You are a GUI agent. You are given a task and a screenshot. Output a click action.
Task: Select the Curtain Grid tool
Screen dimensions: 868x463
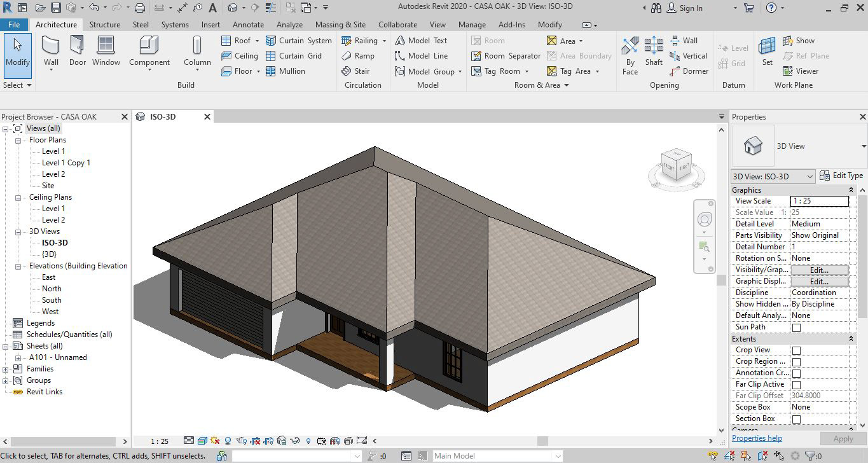(x=294, y=56)
